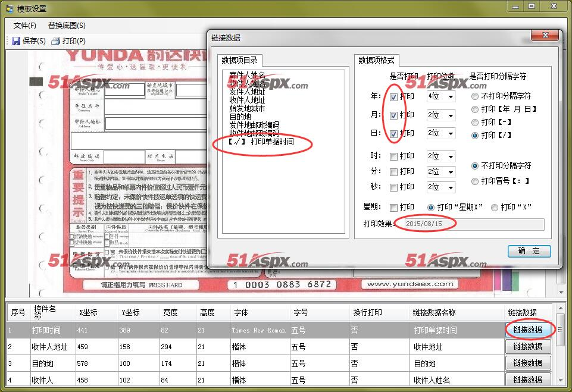Open the 替换底图(S) menu
Viewport: 572px width, 392px height.
[x=67, y=25]
